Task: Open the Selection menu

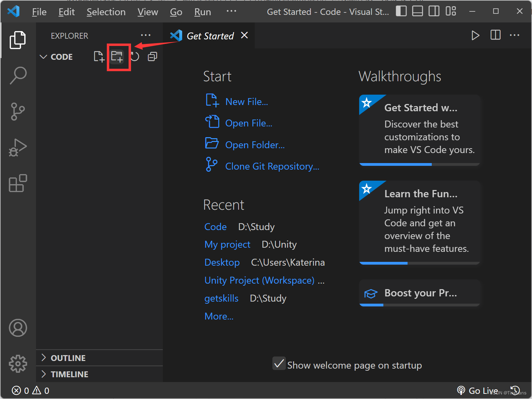Action: click(x=106, y=12)
